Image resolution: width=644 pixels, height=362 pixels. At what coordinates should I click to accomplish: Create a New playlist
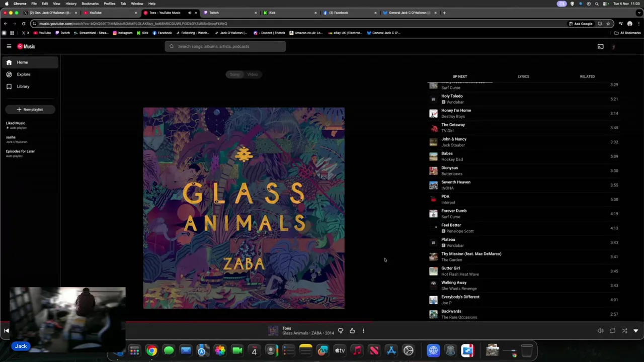tap(30, 110)
